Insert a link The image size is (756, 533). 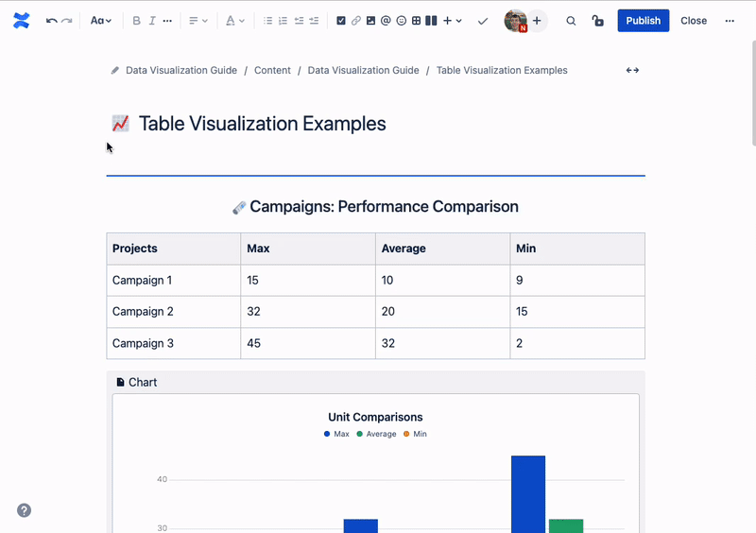click(356, 21)
